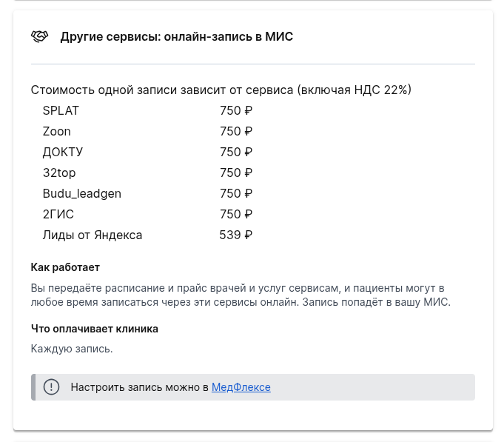This screenshot has height=442, width=504.
Task: Click the "Другие сервисы" section heading
Action: 176,36
